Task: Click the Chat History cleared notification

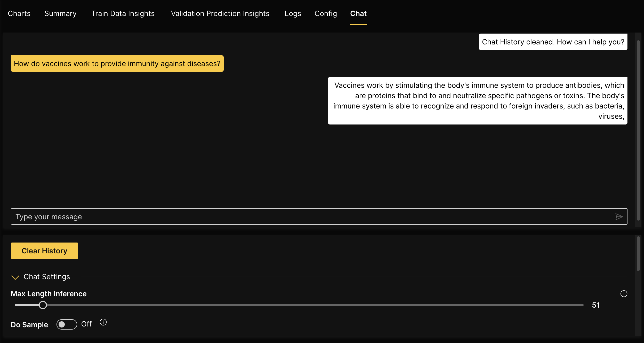Action: pos(553,41)
